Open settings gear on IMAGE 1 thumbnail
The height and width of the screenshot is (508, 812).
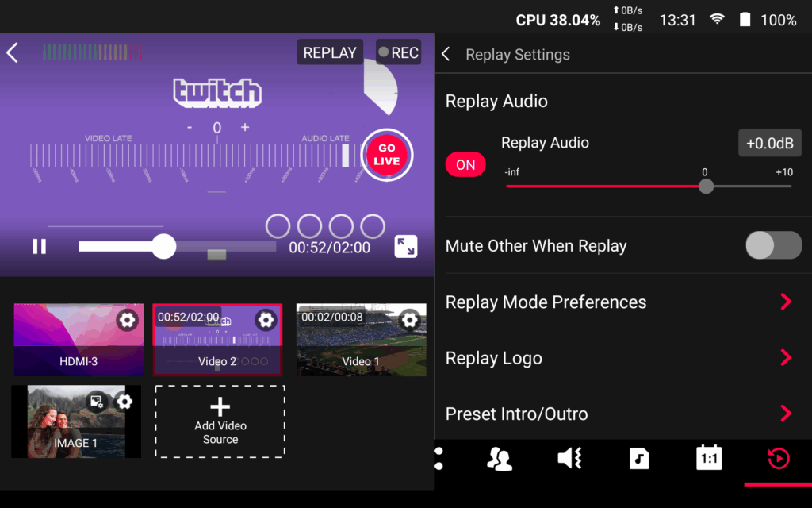coord(124,402)
